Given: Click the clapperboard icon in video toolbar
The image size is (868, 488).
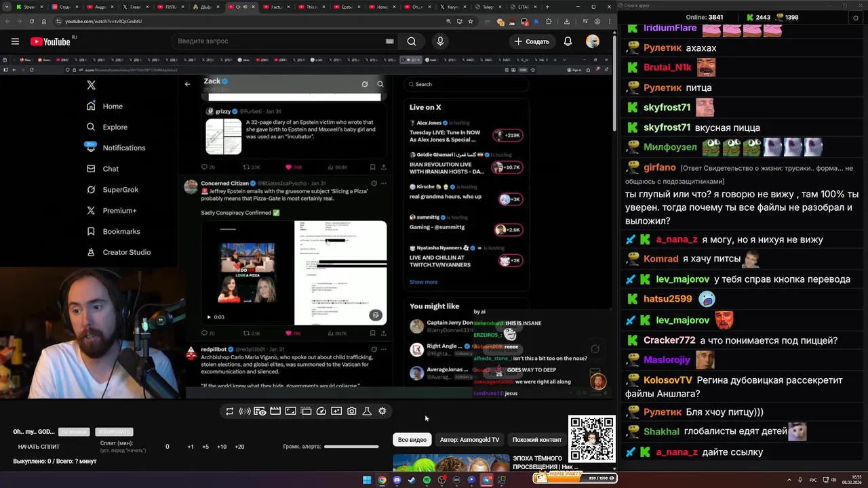Looking at the screenshot, I should coord(275,411).
